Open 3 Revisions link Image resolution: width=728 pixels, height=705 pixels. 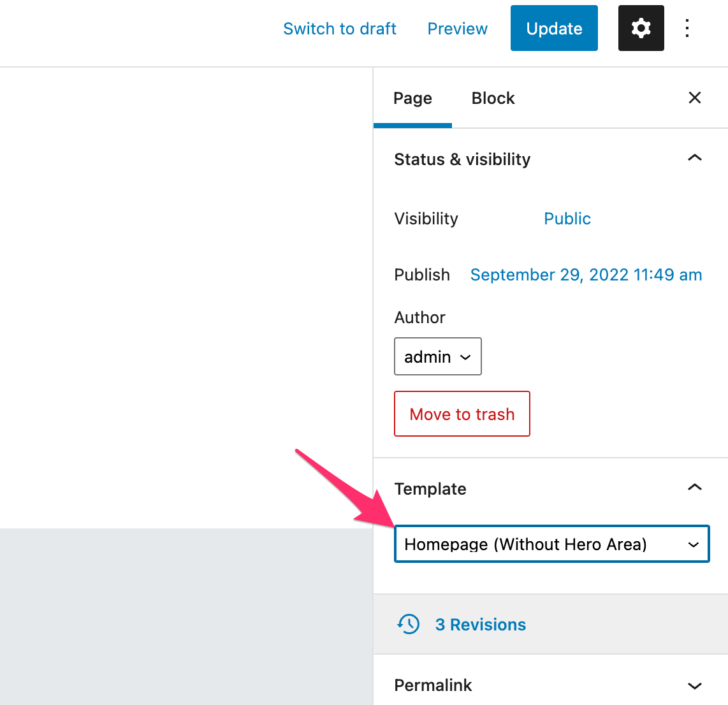(x=481, y=625)
